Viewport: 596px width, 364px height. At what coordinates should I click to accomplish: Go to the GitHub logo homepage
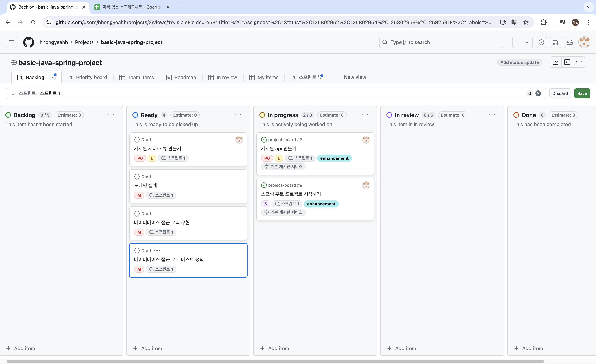29,42
